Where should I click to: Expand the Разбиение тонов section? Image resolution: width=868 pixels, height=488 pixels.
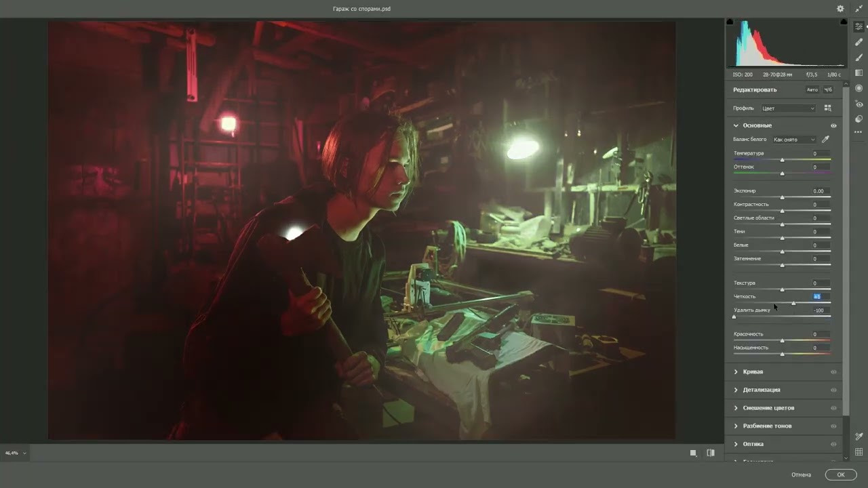click(x=767, y=426)
